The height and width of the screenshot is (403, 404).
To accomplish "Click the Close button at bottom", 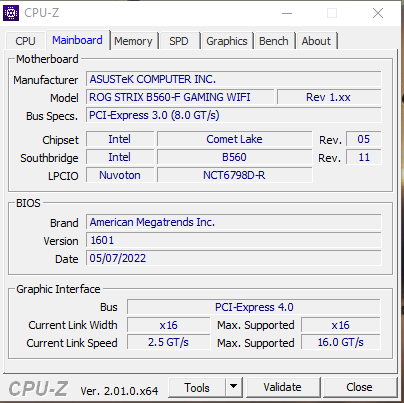I will 359,387.
